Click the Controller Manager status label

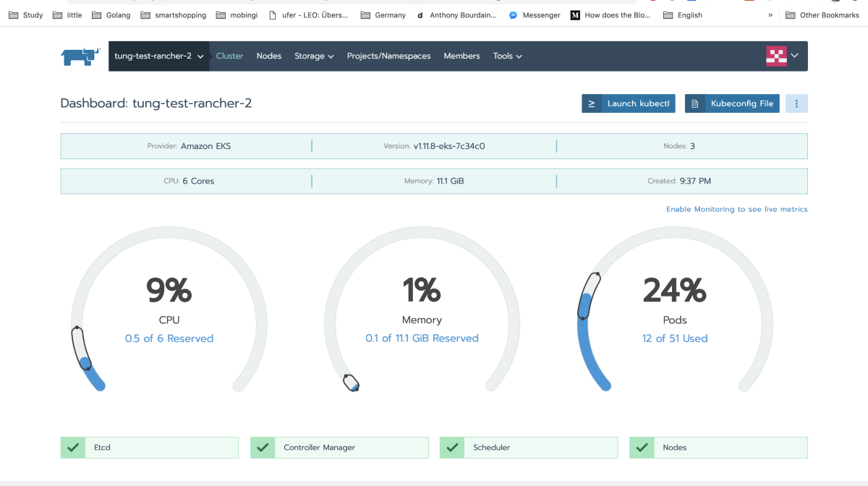coord(319,448)
